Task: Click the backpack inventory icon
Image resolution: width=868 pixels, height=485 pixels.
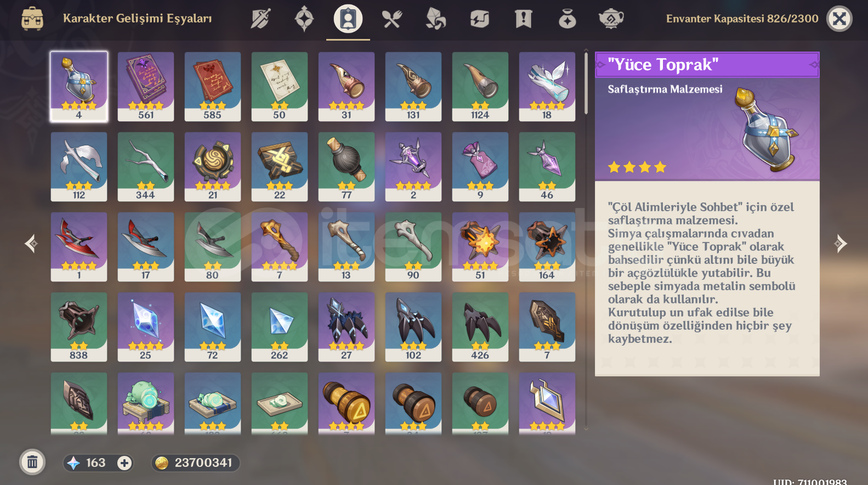Action: pyautogui.click(x=32, y=19)
